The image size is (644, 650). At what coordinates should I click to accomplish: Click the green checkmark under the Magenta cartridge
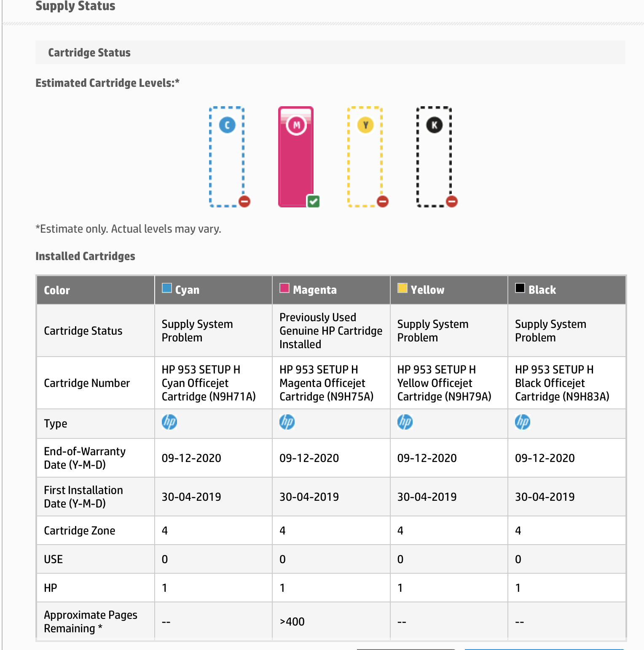click(313, 202)
